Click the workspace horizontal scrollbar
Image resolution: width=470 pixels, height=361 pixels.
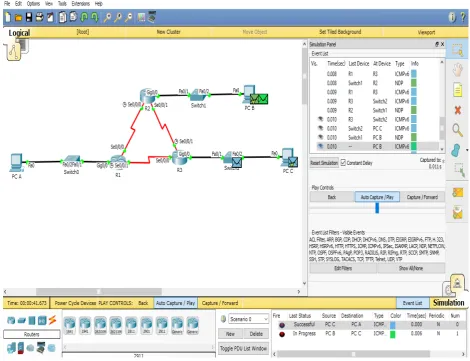pos(99,291)
